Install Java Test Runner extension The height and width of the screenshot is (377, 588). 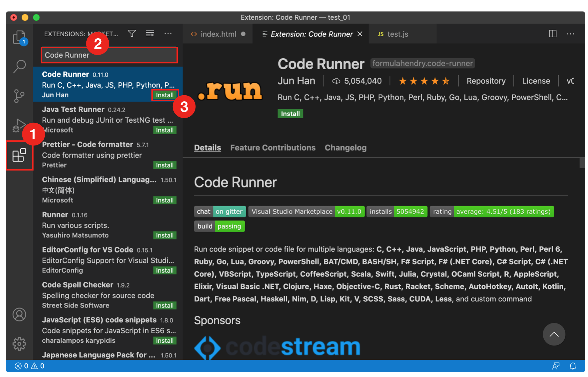coord(165,130)
